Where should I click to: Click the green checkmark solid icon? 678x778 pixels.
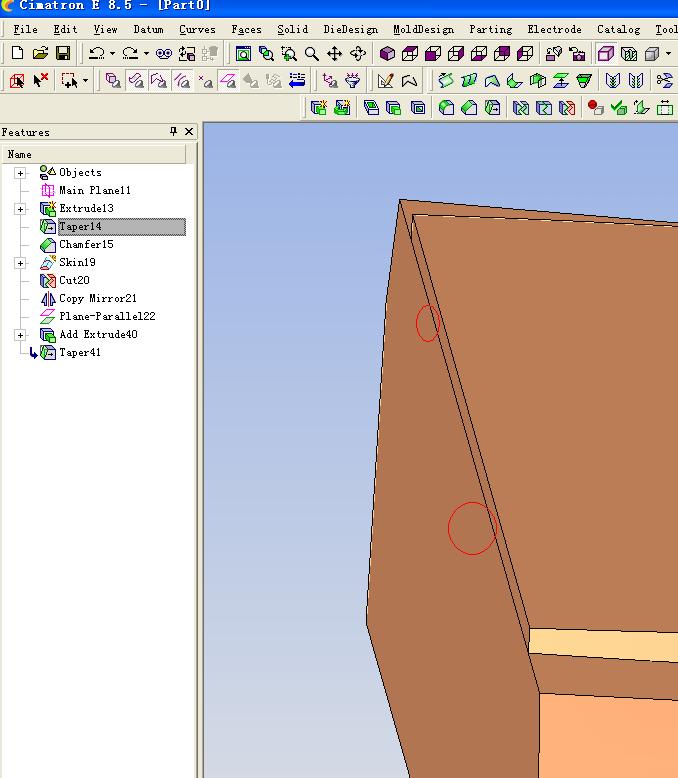[x=618, y=107]
